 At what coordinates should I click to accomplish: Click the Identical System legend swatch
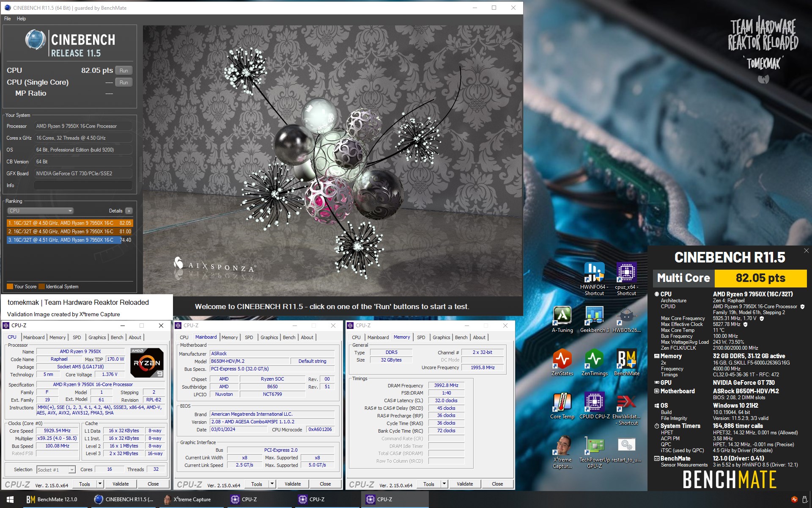tap(41, 287)
